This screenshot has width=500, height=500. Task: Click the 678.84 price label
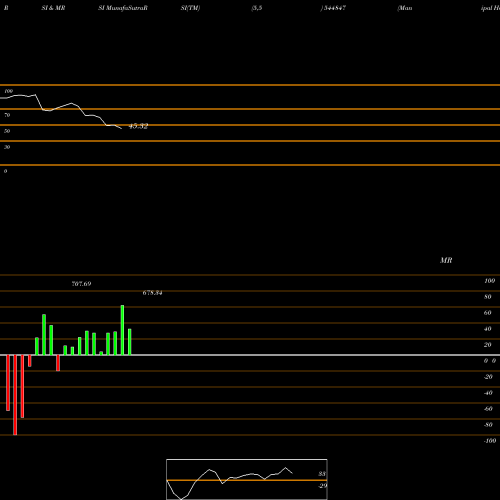pos(152,293)
